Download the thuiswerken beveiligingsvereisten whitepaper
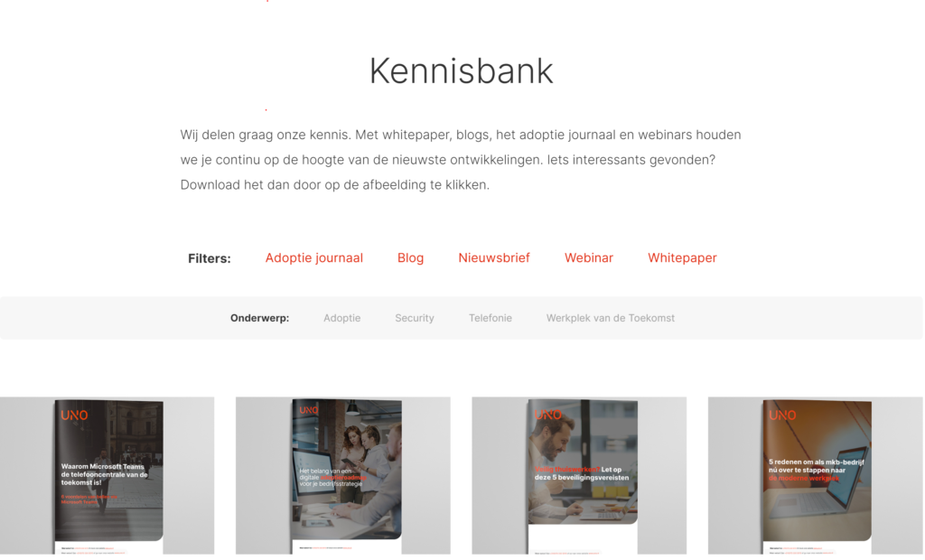 click(x=579, y=476)
